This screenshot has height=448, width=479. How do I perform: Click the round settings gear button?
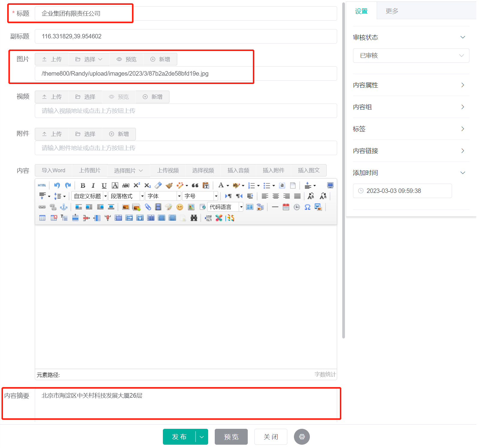tap(302, 437)
